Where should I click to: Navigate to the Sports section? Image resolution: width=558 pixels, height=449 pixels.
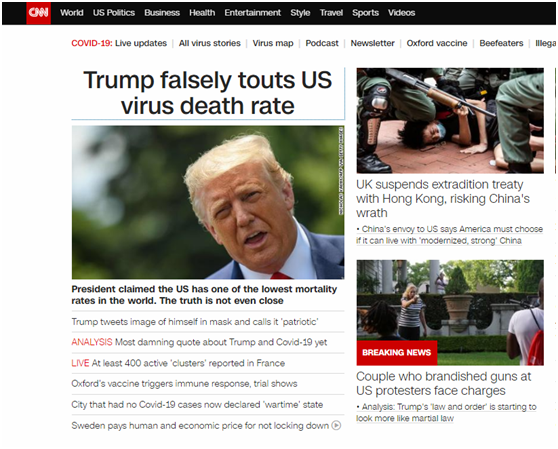(365, 13)
